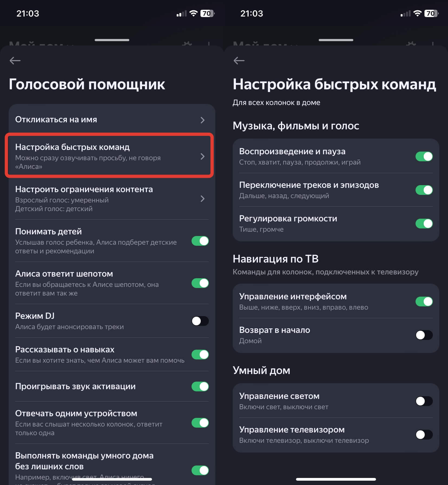This screenshot has width=448, height=485.
Task: Tap the drag handle above Голосовой помощник sheet
Action: [112, 40]
